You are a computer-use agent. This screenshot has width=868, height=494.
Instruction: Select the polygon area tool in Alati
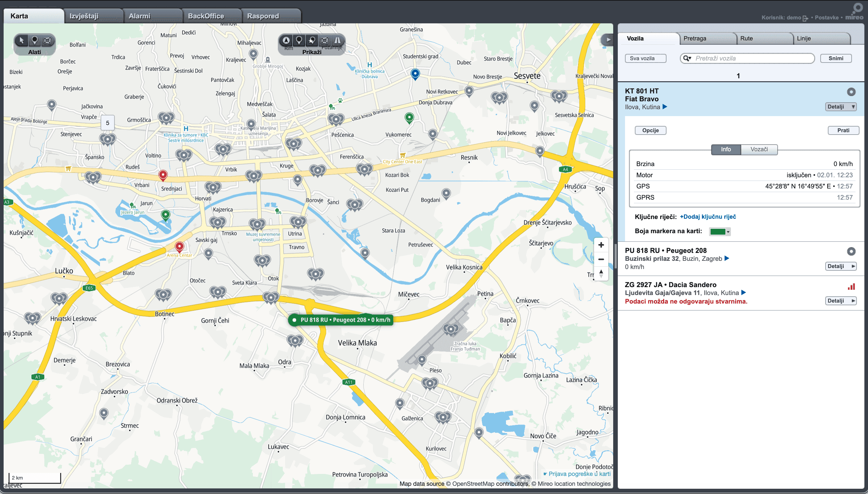(x=47, y=41)
